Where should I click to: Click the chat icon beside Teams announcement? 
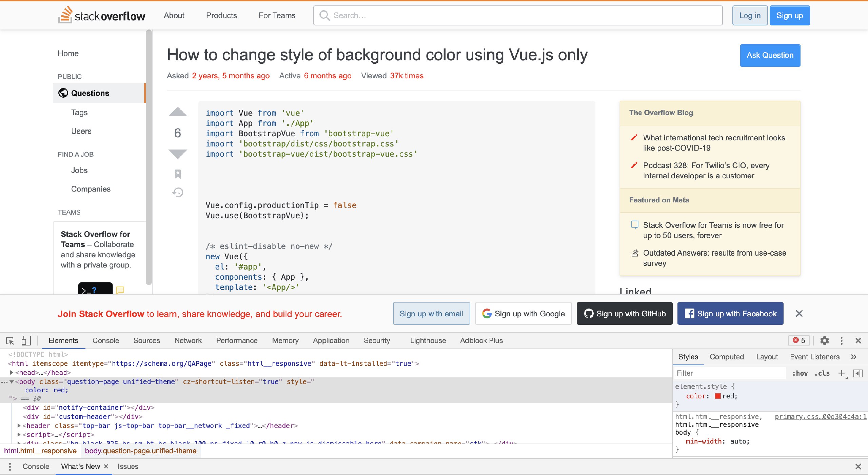pyautogui.click(x=634, y=225)
